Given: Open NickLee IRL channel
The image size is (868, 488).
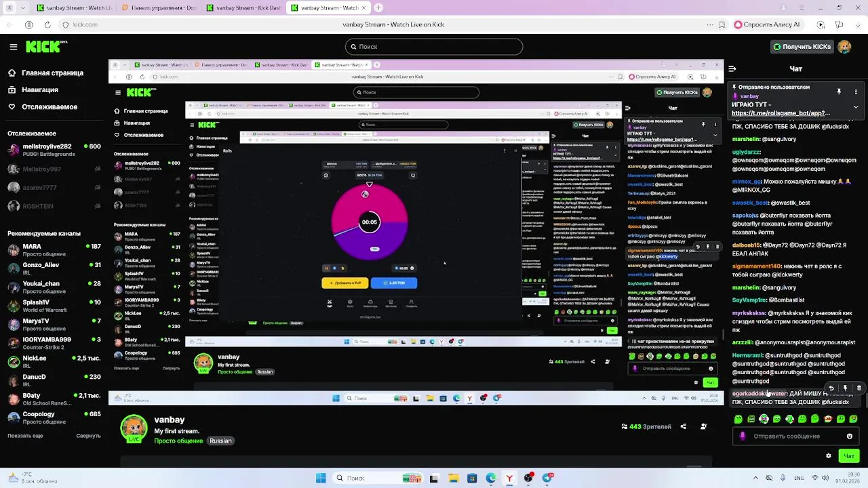Looking at the screenshot, I should (x=54, y=362).
